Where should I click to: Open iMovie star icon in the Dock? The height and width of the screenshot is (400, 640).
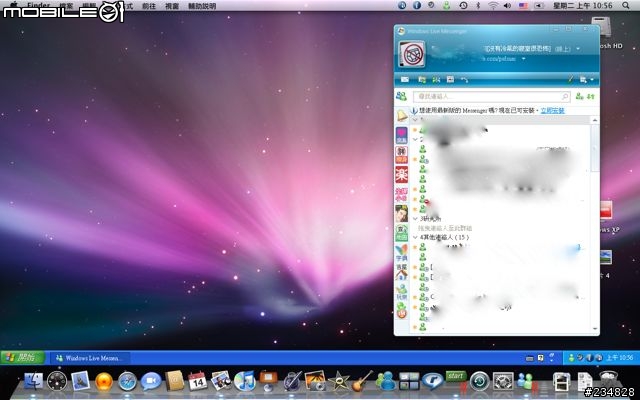click(x=339, y=381)
